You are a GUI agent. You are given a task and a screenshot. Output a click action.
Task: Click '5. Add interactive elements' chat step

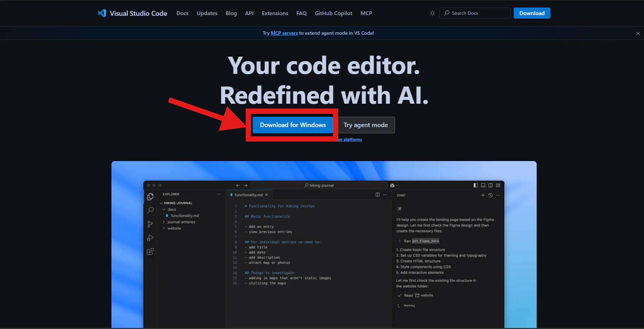pos(420,273)
